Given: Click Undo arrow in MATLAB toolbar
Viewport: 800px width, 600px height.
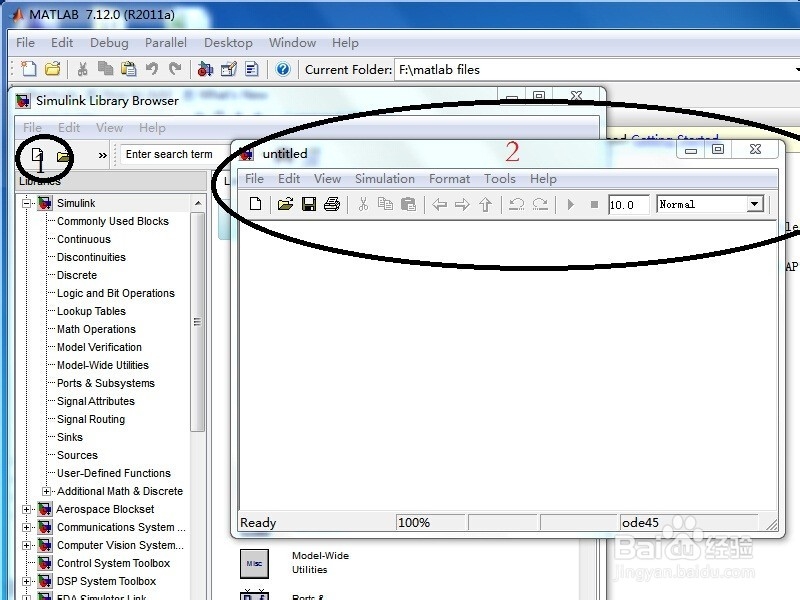Looking at the screenshot, I should pyautogui.click(x=152, y=69).
